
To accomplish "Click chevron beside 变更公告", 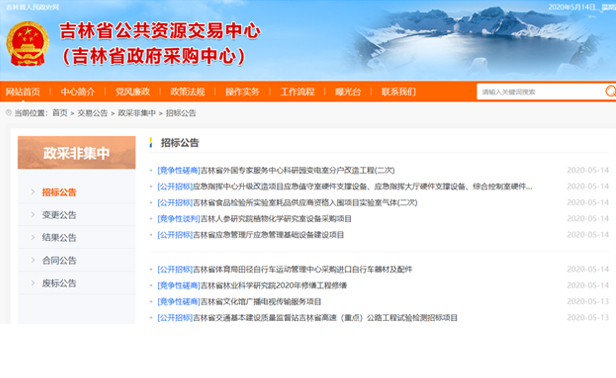I will point(33,215).
